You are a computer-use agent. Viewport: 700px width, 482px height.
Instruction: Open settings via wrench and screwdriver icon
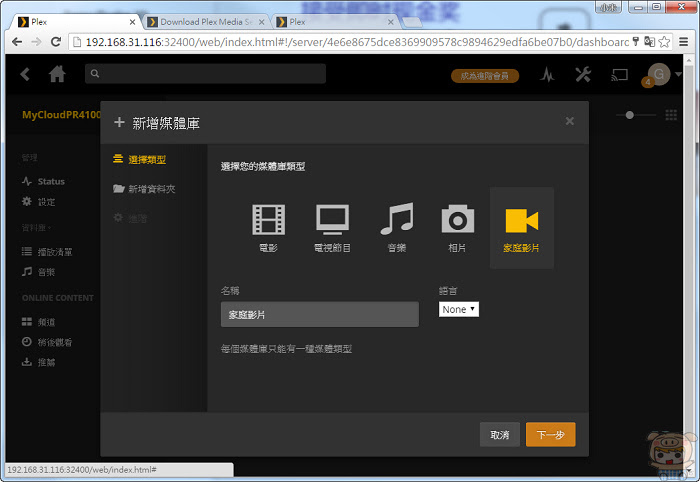point(583,75)
